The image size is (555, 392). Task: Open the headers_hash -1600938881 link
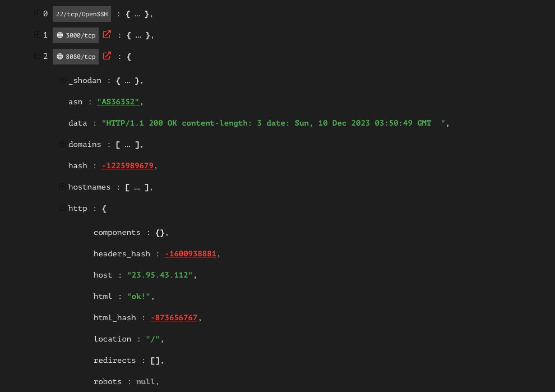[x=190, y=253]
